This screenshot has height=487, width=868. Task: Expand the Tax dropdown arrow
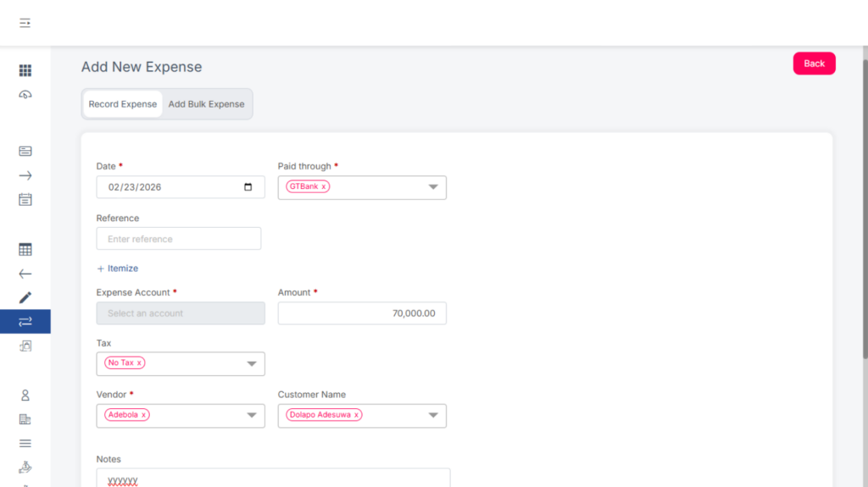pos(252,363)
